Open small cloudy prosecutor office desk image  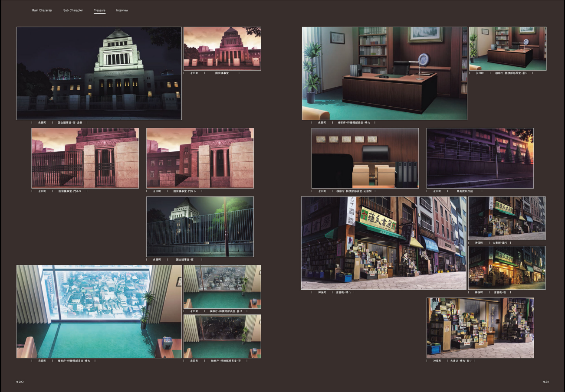pos(508,49)
